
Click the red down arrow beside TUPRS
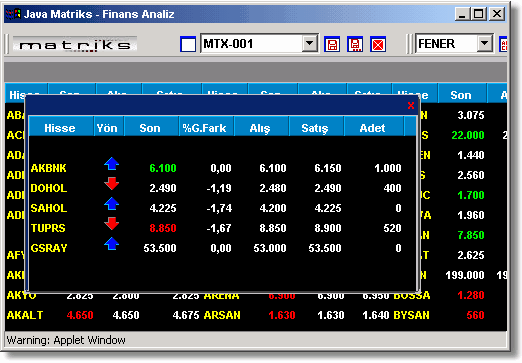click(x=112, y=224)
